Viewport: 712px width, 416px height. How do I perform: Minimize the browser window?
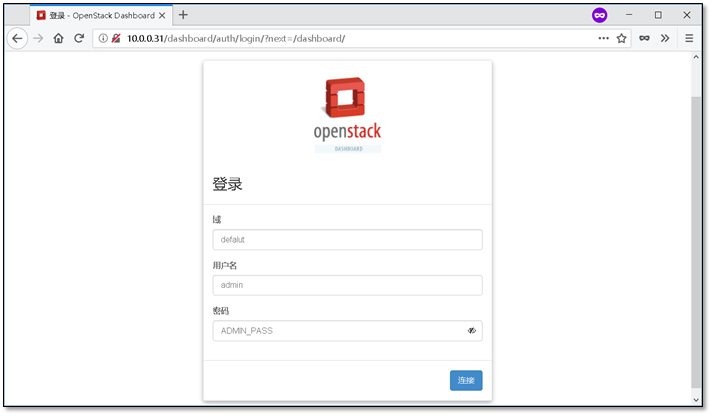629,15
